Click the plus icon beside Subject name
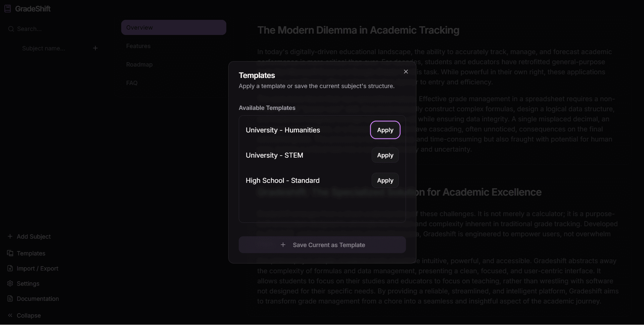The image size is (644, 325). pos(95,48)
